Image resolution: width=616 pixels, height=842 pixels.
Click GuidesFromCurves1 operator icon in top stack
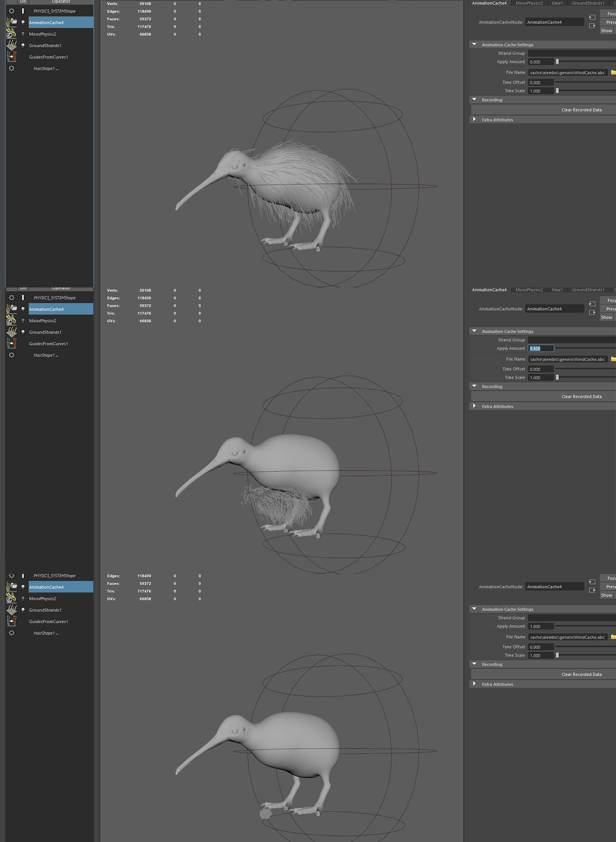click(x=11, y=57)
